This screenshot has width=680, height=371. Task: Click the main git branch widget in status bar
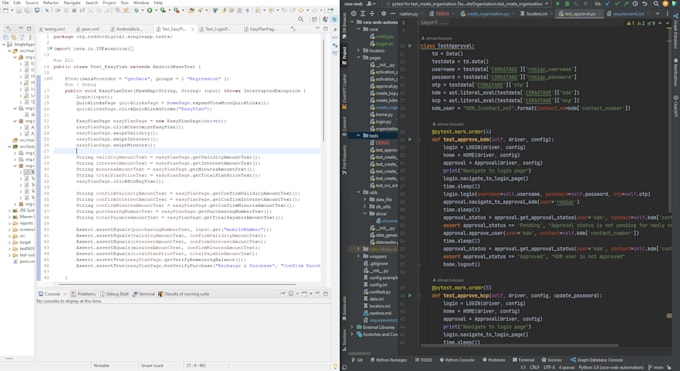(655, 368)
